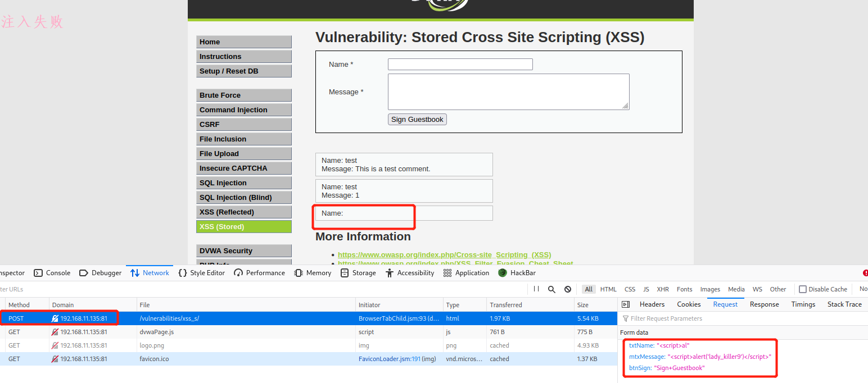Focus the guestbook Message text area
Image resolution: width=868 pixels, height=383 pixels.
coord(509,92)
